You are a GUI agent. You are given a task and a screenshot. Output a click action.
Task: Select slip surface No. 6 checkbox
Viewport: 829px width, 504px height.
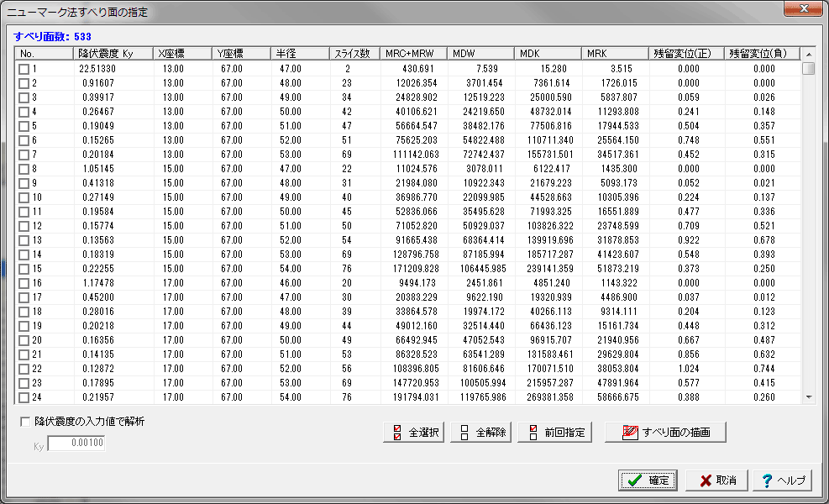coord(24,140)
